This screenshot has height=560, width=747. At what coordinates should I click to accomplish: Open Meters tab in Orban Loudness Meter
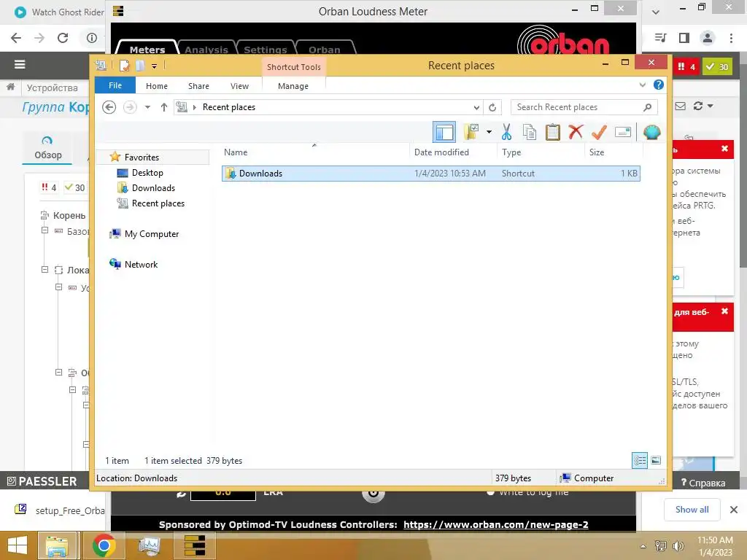[147, 50]
